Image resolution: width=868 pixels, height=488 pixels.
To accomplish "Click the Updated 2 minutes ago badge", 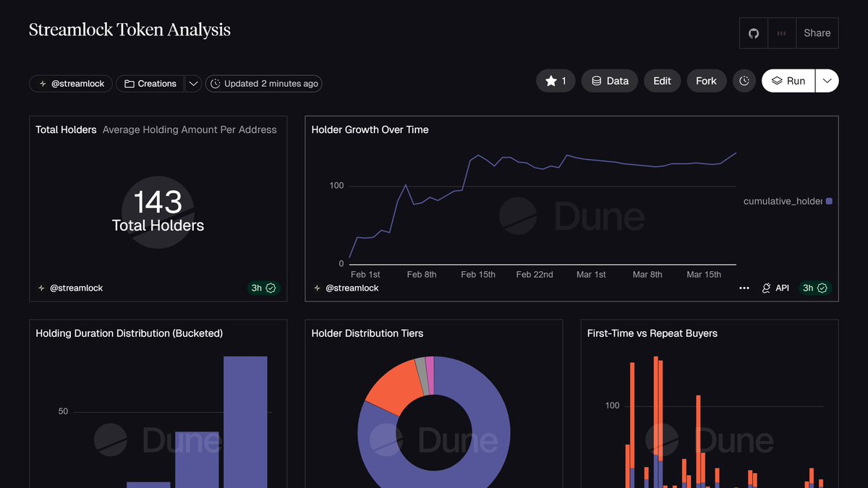I will click(263, 84).
